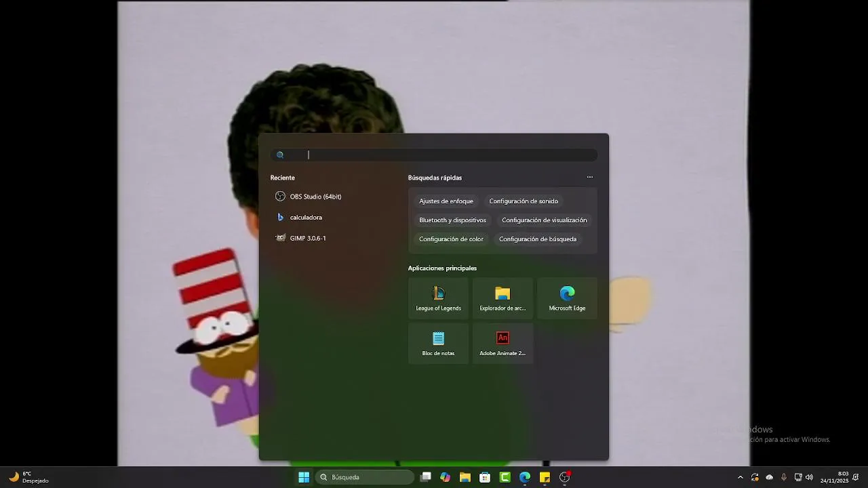The image size is (868, 488).
Task: Open the network tray icon
Action: tap(798, 477)
